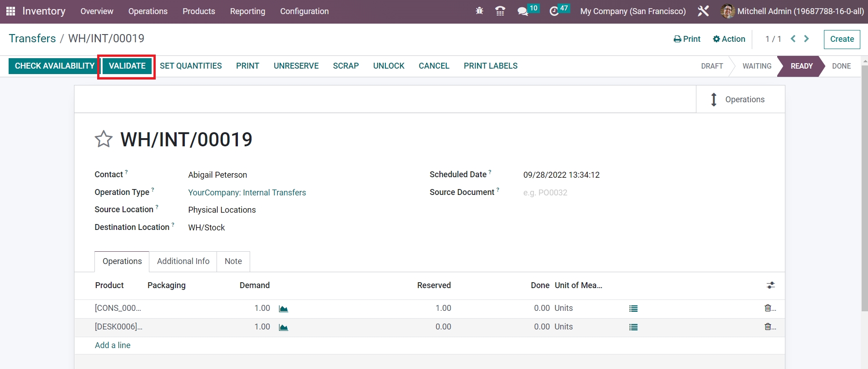Open the Action gear dropdown
The height and width of the screenshot is (369, 868).
pos(729,39)
